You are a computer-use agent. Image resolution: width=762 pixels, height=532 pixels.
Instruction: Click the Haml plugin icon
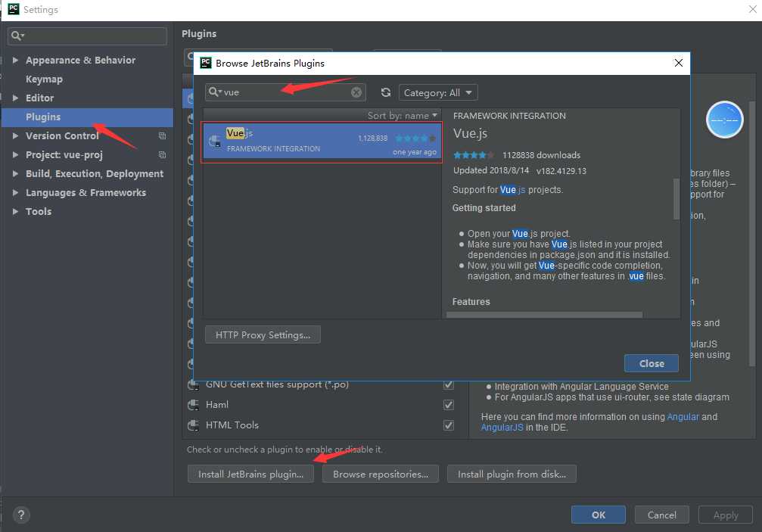193,405
